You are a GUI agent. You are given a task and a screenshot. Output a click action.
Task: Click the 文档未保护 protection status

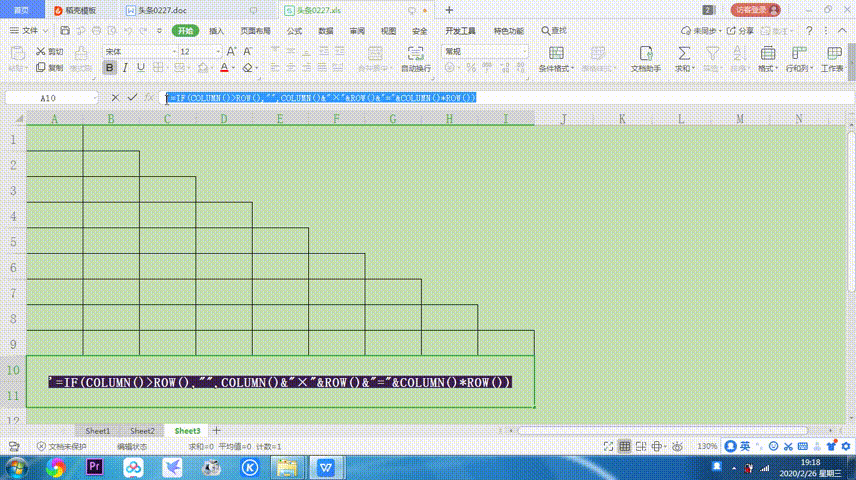point(62,447)
